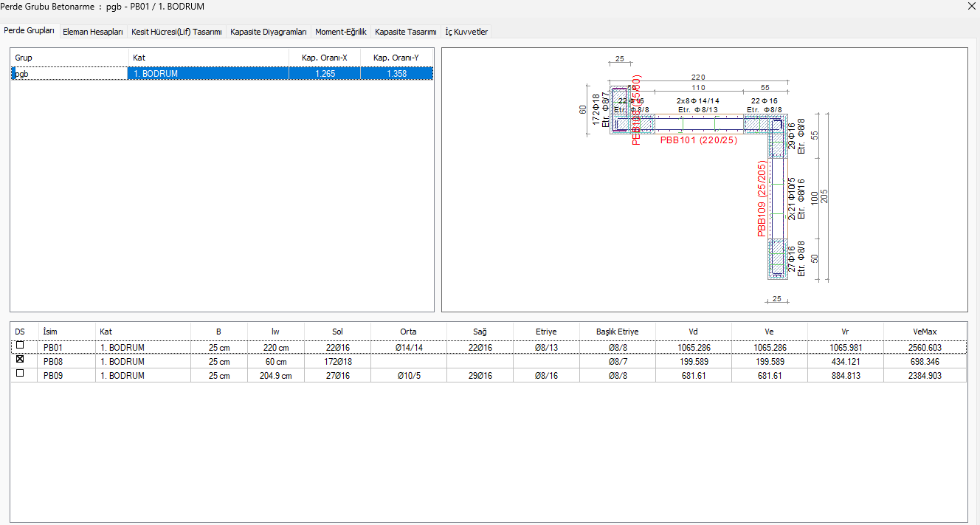980x525 pixels.
Task: Click the lw column header
Action: point(275,332)
